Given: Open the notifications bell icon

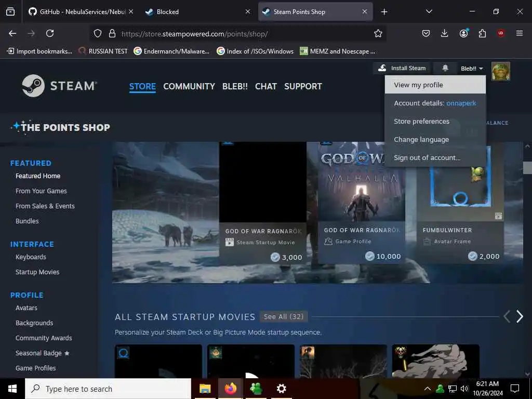Looking at the screenshot, I should point(445,68).
